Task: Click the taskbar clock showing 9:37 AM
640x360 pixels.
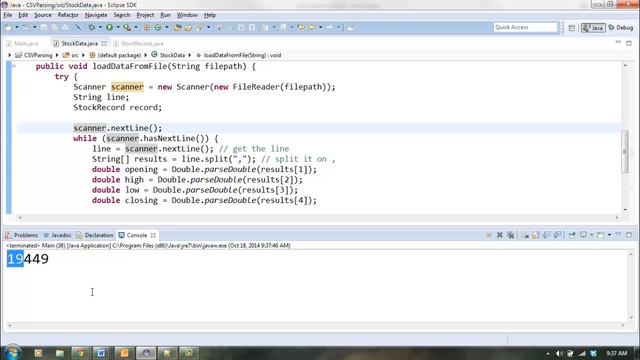Action: [x=616, y=353]
